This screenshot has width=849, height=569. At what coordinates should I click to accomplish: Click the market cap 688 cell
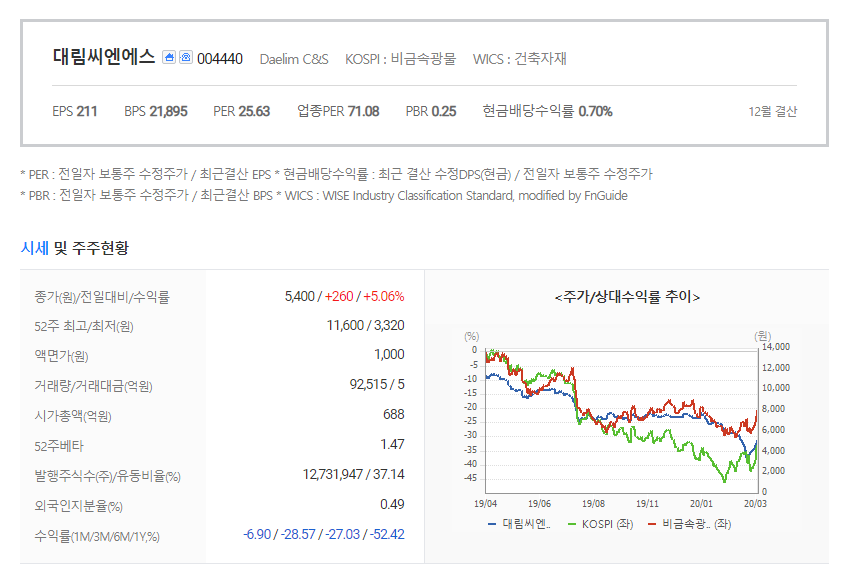[x=394, y=414]
